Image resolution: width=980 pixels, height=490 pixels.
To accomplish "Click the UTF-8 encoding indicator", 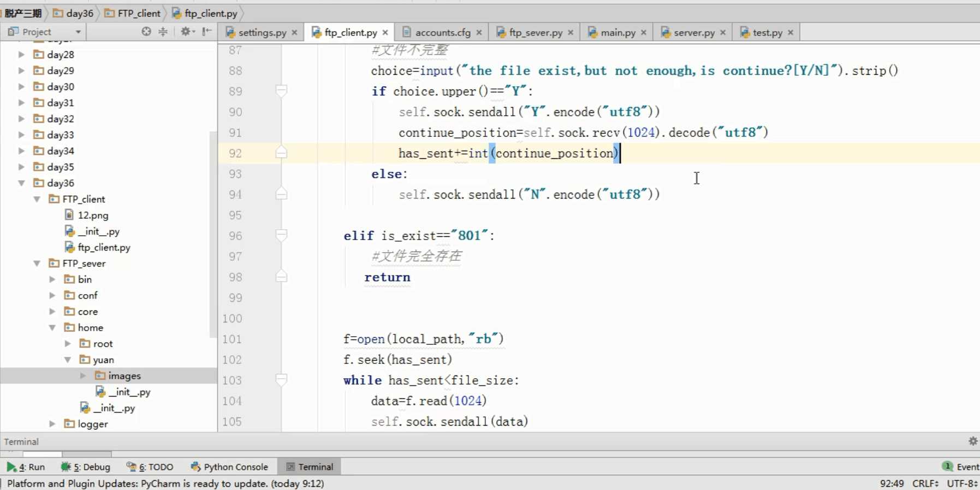I will coord(962,483).
